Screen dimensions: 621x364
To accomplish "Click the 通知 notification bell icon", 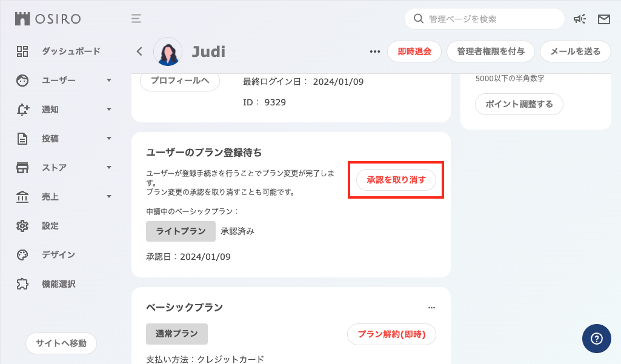I will pyautogui.click(x=22, y=110).
